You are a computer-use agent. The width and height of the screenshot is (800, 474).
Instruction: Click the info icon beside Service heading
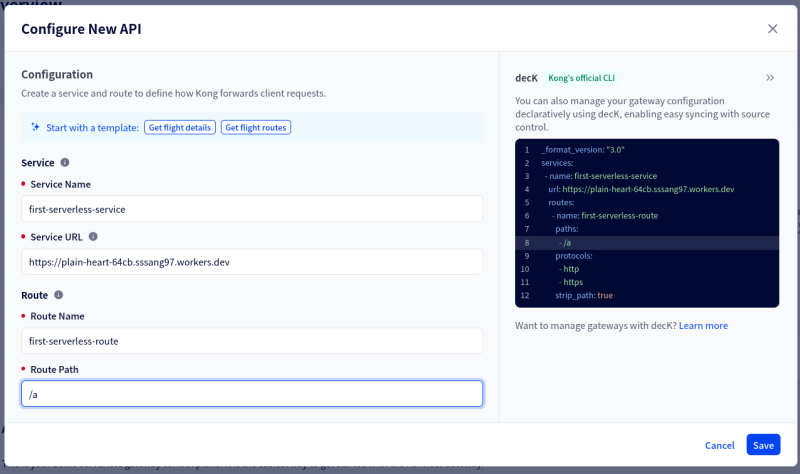pos(65,162)
